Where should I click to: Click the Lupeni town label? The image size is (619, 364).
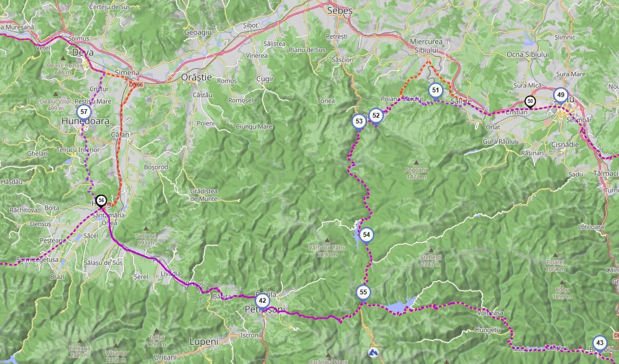coord(204,341)
